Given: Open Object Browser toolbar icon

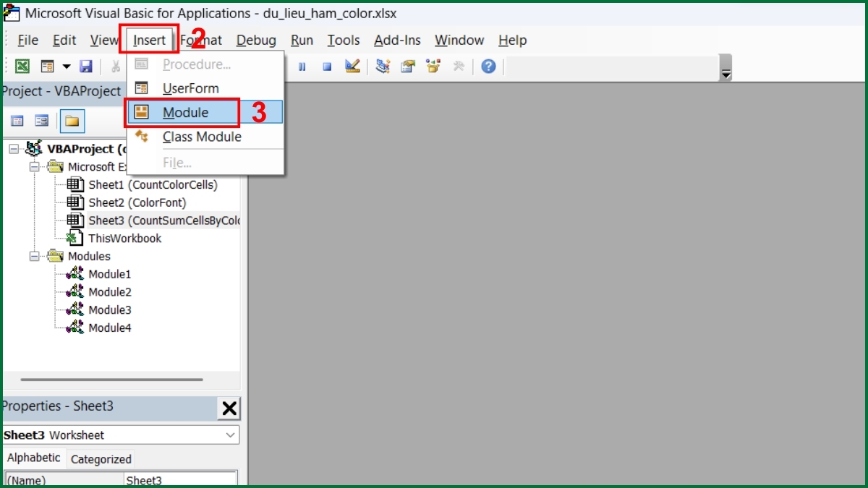Looking at the screenshot, I should (433, 67).
